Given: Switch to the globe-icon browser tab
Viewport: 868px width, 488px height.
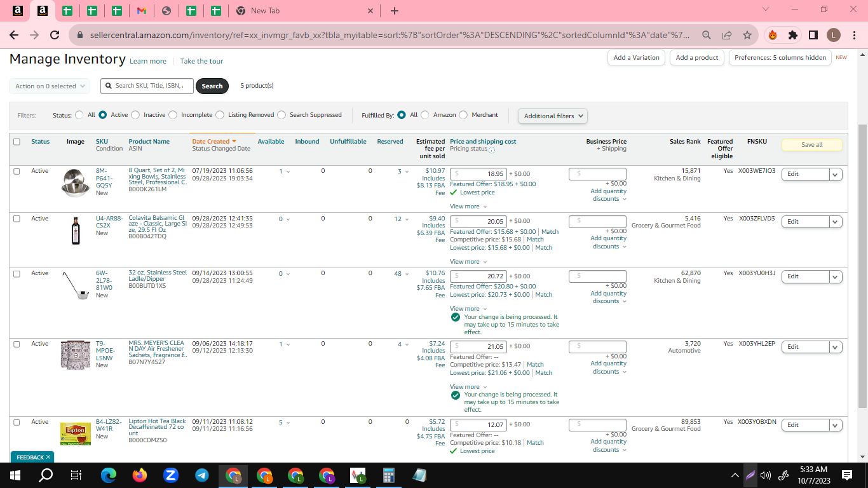Looking at the screenshot, I should coord(166,11).
